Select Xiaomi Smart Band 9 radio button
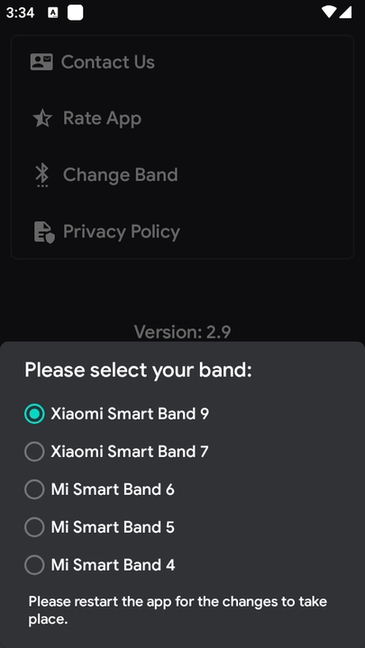The height and width of the screenshot is (648, 365). tap(34, 414)
